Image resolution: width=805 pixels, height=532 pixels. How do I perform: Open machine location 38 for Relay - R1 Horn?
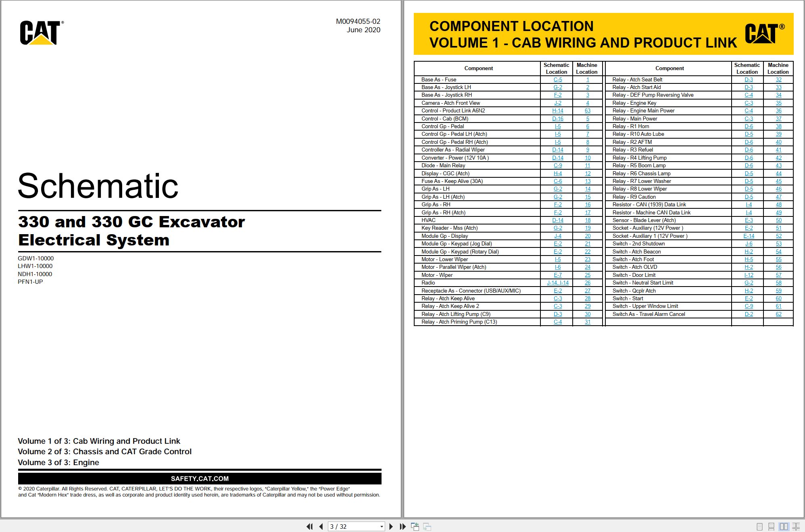point(778,126)
